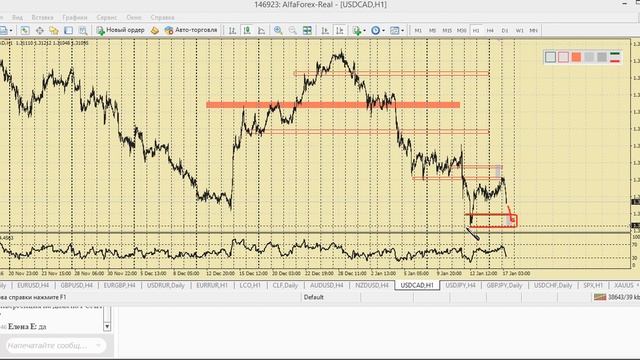Select the W1 timeframe

point(519,30)
